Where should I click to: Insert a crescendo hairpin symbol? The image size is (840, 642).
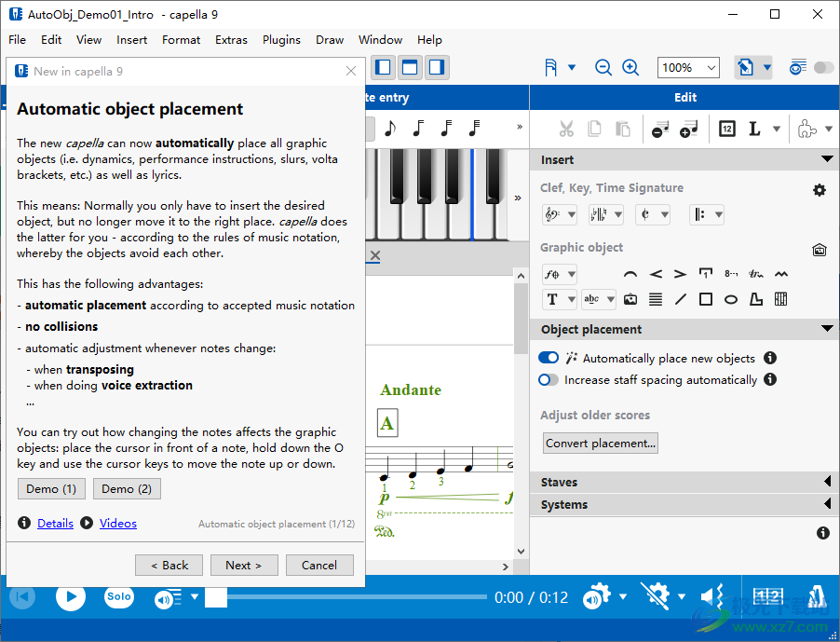pos(656,274)
